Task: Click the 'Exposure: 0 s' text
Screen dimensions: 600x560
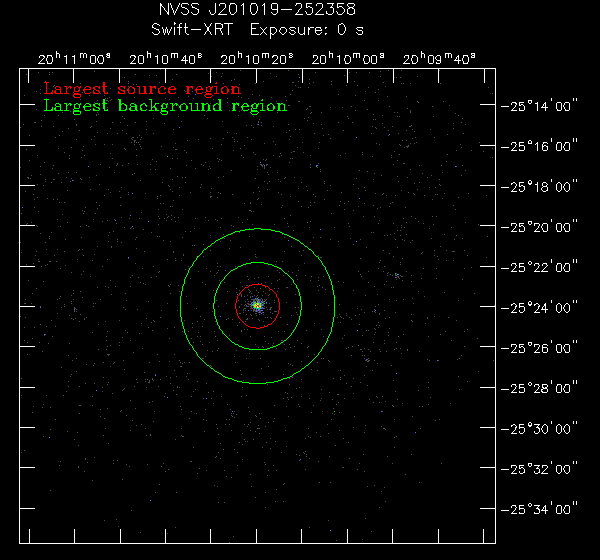Action: click(x=307, y=30)
